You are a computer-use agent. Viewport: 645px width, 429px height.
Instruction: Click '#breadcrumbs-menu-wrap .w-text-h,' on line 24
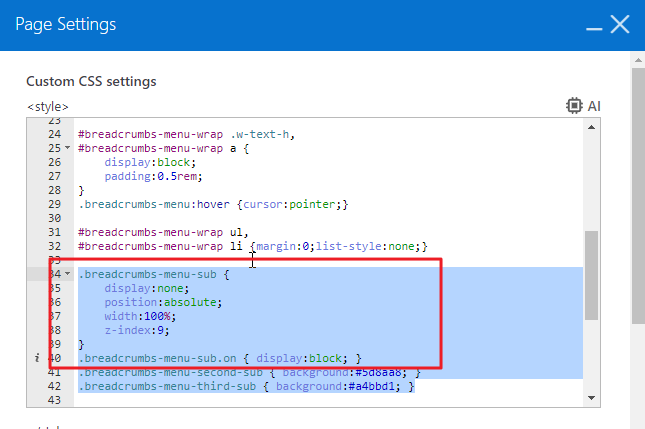click(x=186, y=134)
